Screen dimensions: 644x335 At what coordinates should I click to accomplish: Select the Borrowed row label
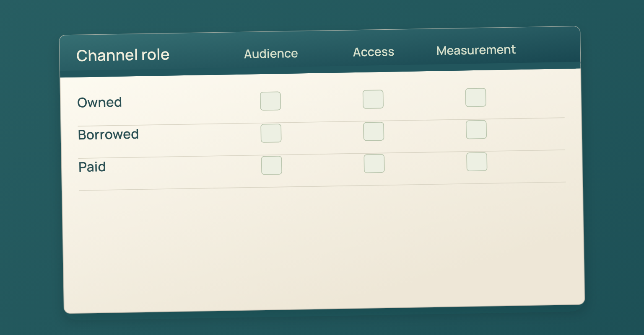(x=108, y=135)
